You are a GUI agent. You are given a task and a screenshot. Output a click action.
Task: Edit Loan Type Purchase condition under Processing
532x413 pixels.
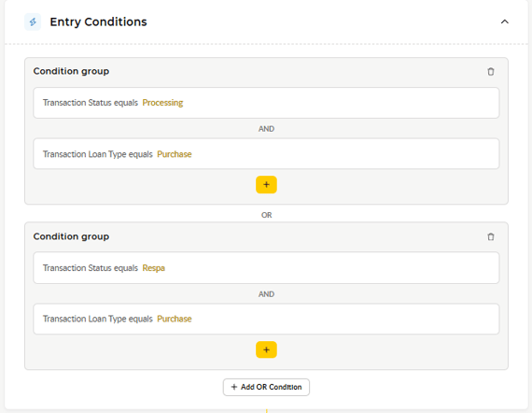pyautogui.click(x=266, y=154)
